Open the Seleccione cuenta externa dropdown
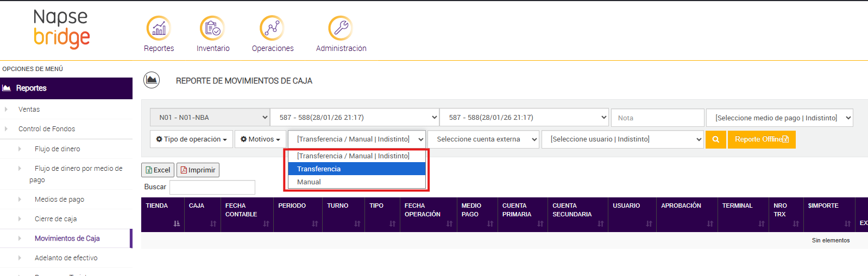 coord(483,139)
